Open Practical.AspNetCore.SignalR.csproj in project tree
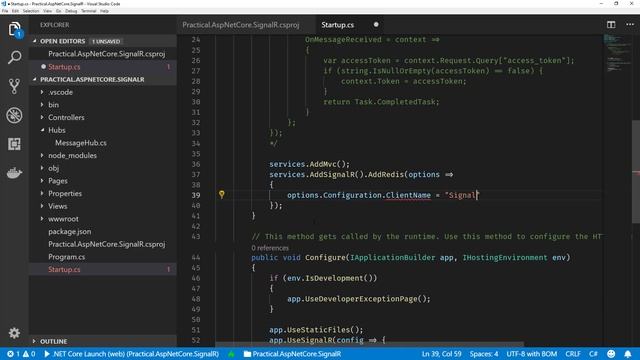 (107, 244)
